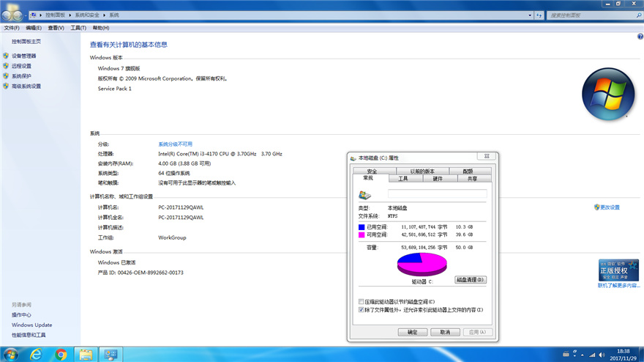Image resolution: width=644 pixels, height=362 pixels.
Task: Click the Windows logo image
Action: pyautogui.click(x=608, y=95)
